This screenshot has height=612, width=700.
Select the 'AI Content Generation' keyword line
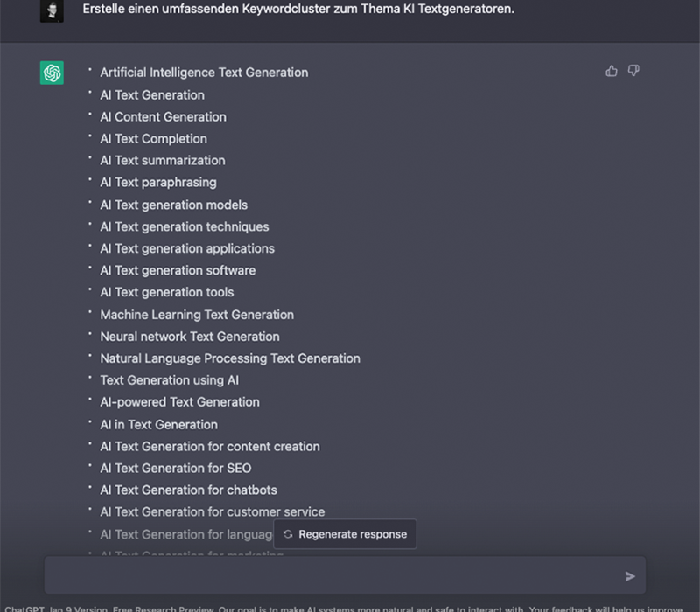(x=163, y=116)
